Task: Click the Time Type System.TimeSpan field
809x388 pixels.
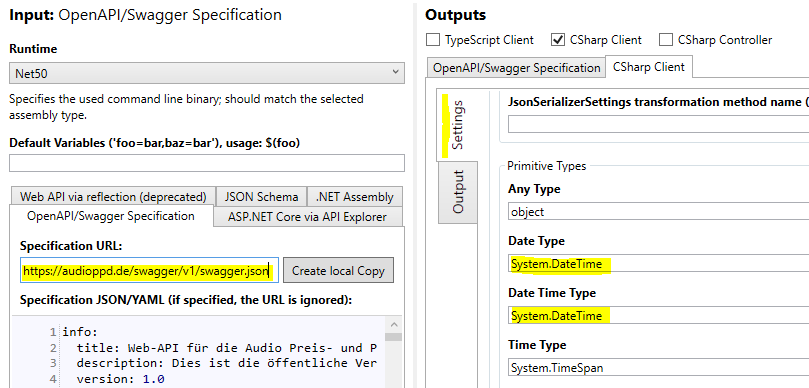Action: pyautogui.click(x=659, y=368)
